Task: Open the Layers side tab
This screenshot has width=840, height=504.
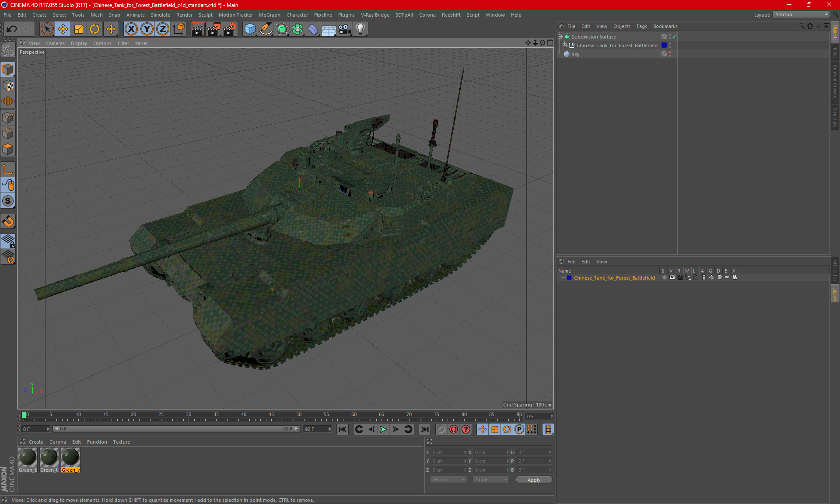Action: click(x=835, y=294)
